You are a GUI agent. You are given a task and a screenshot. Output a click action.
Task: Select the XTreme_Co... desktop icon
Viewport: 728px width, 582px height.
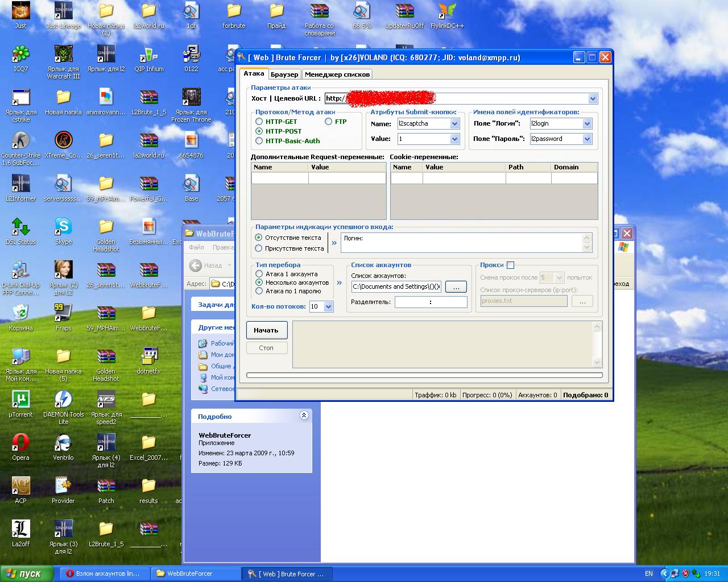[x=63, y=145]
